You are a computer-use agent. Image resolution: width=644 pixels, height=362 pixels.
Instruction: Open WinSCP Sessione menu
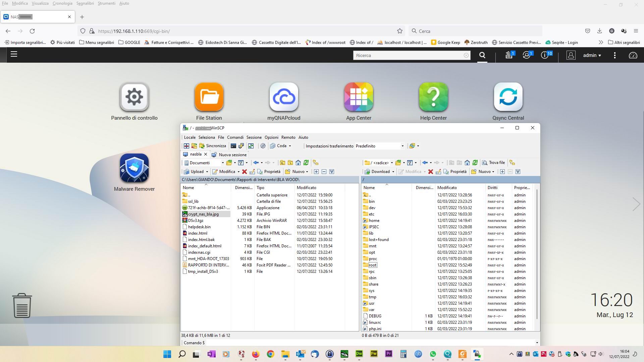pyautogui.click(x=254, y=137)
